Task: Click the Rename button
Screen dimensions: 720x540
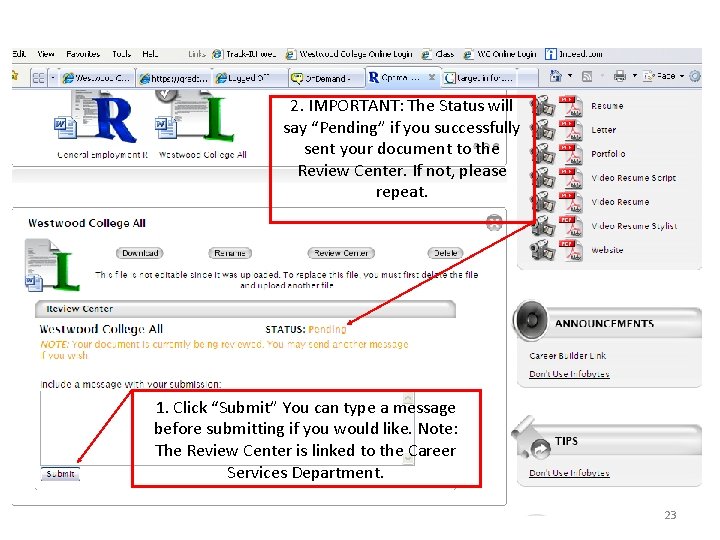Action: 230,253
